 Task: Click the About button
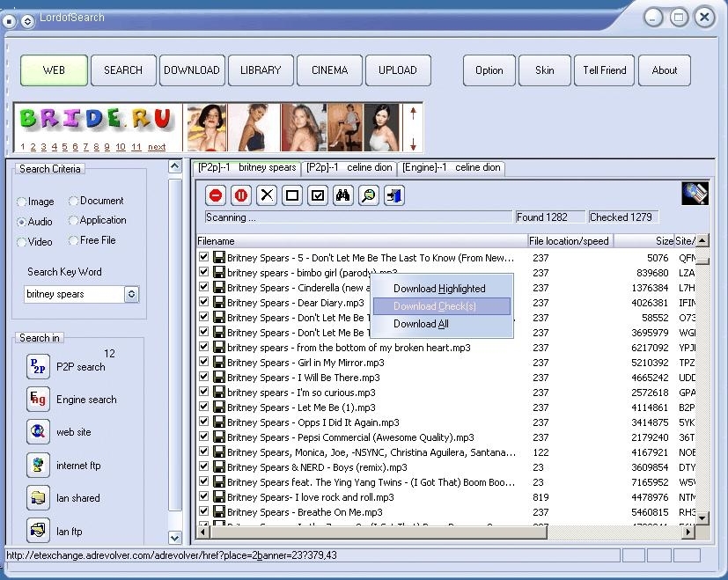click(x=665, y=70)
